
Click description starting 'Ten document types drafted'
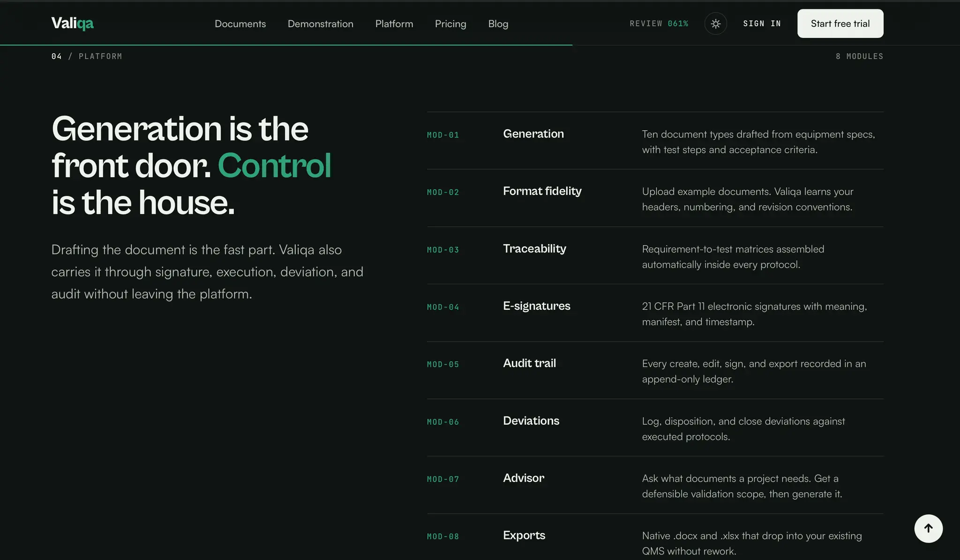(758, 142)
